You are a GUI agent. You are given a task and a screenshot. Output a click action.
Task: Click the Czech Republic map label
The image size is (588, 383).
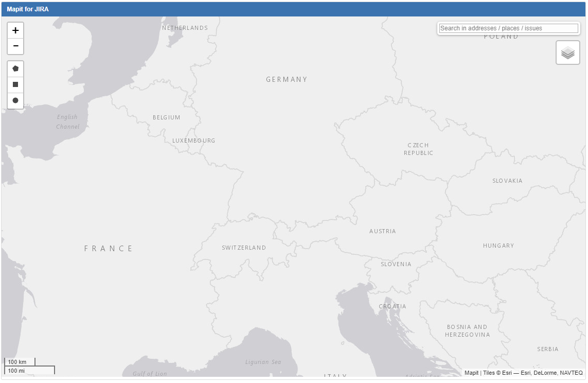click(x=418, y=149)
